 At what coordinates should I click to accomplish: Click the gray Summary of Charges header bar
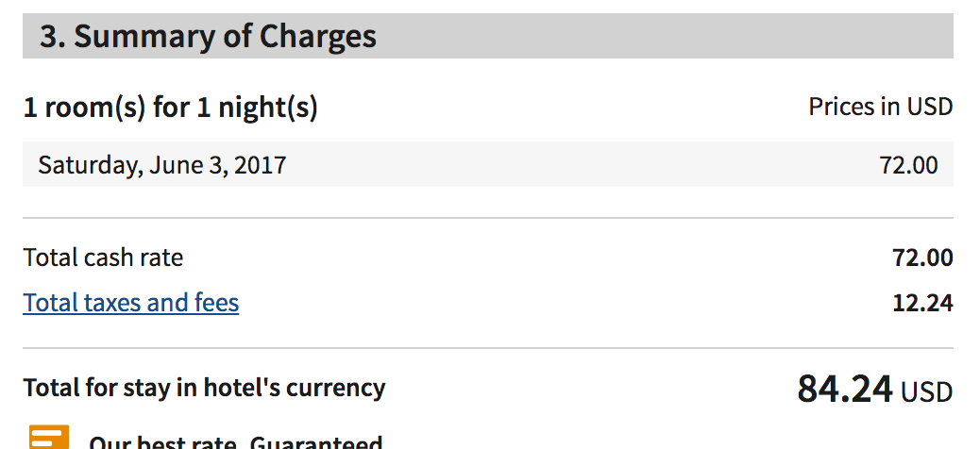[487, 36]
